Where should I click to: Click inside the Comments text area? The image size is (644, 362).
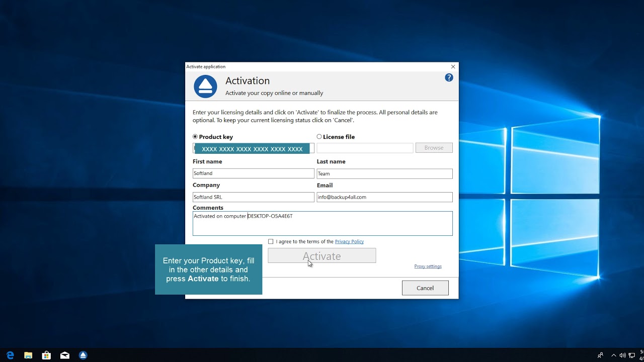322,223
